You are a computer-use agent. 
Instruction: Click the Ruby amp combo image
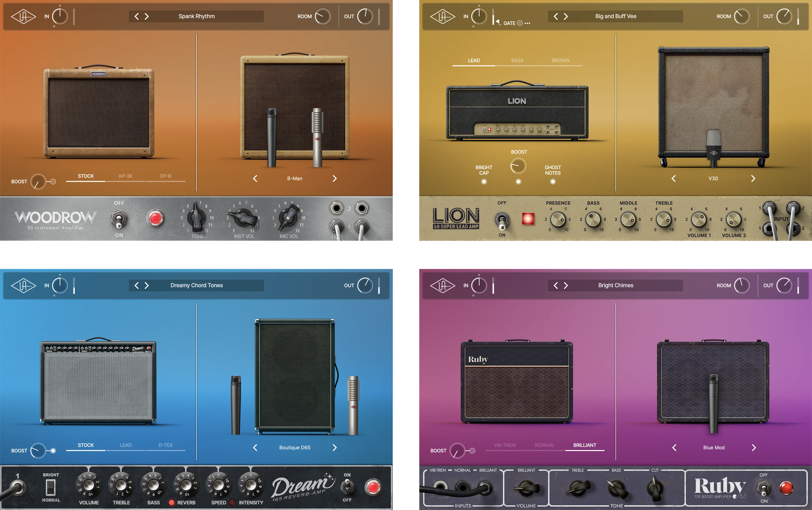[x=517, y=382]
